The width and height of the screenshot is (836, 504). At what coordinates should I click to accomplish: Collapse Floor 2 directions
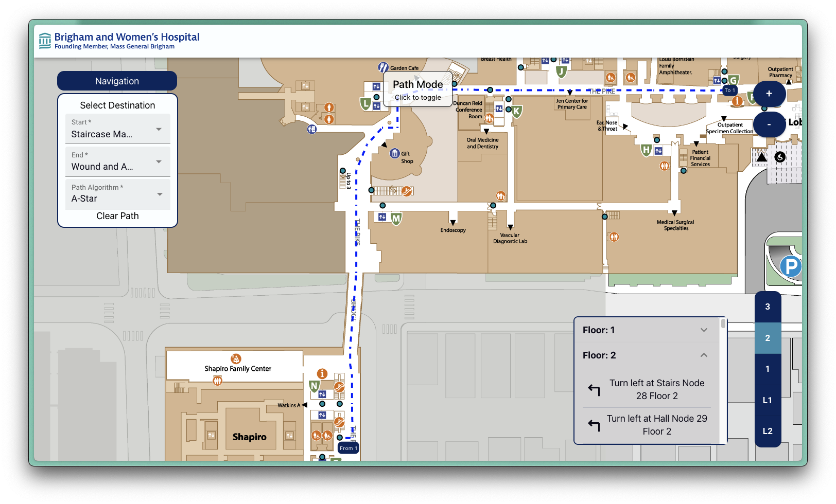point(645,355)
